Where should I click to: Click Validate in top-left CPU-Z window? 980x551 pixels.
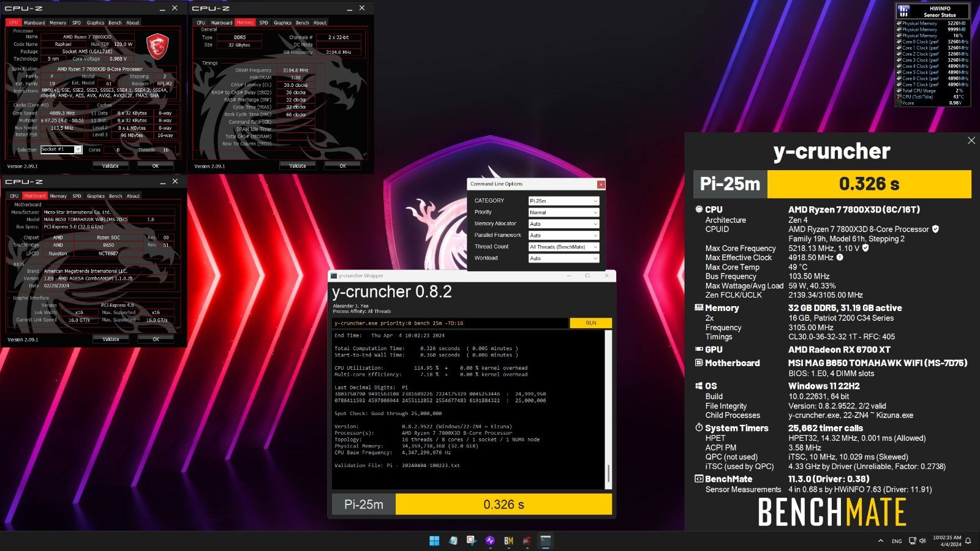tap(110, 166)
